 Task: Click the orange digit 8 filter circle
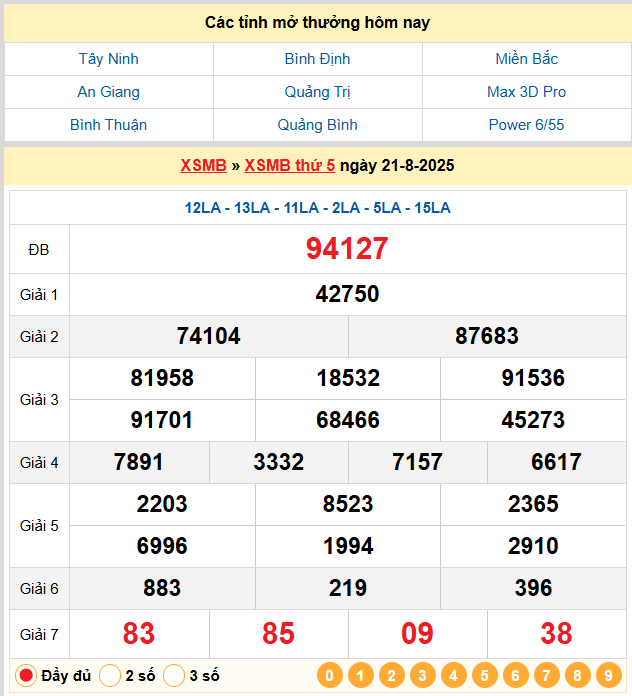pyautogui.click(x=577, y=676)
